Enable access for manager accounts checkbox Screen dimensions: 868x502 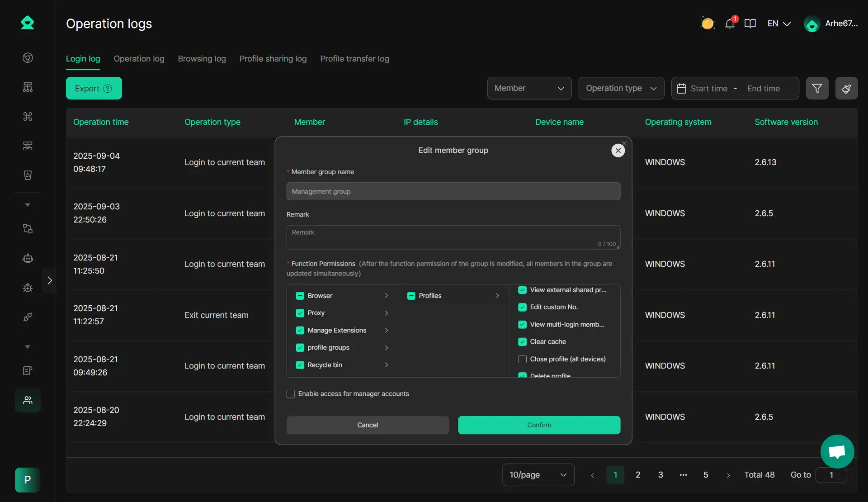(x=291, y=394)
